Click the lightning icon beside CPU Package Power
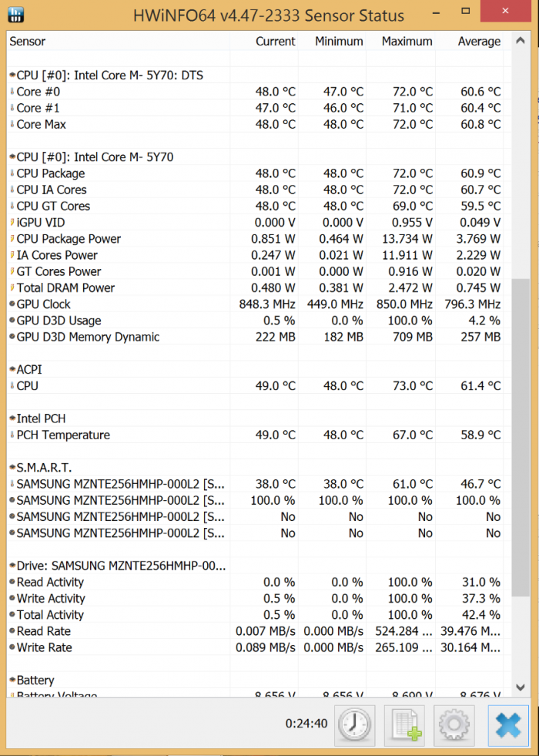 pos(12,239)
